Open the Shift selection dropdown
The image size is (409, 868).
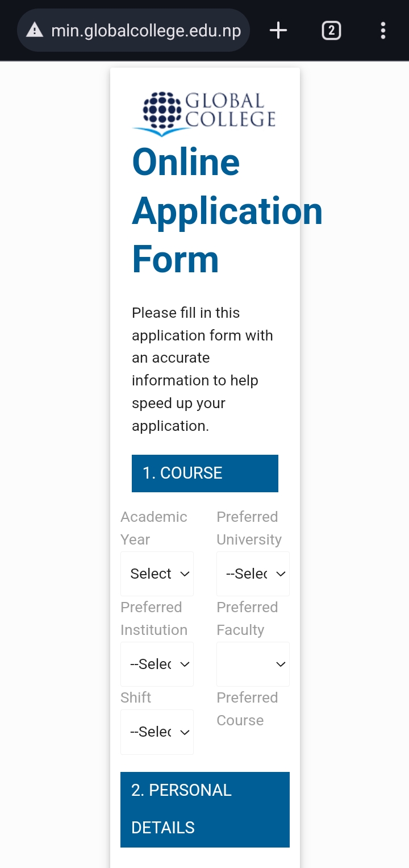click(x=157, y=732)
